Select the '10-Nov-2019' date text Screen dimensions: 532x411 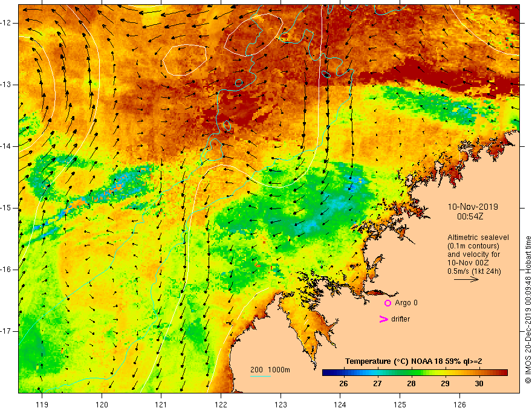pos(473,207)
